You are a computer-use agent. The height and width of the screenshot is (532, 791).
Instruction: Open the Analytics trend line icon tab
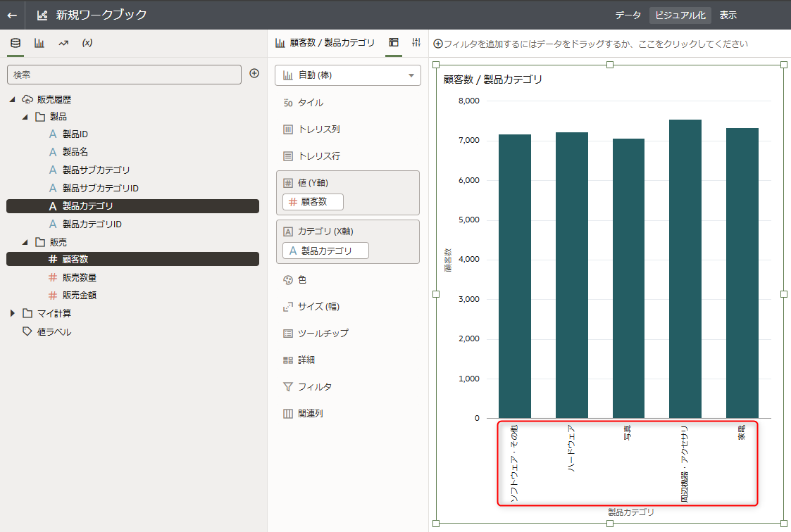tap(63, 44)
